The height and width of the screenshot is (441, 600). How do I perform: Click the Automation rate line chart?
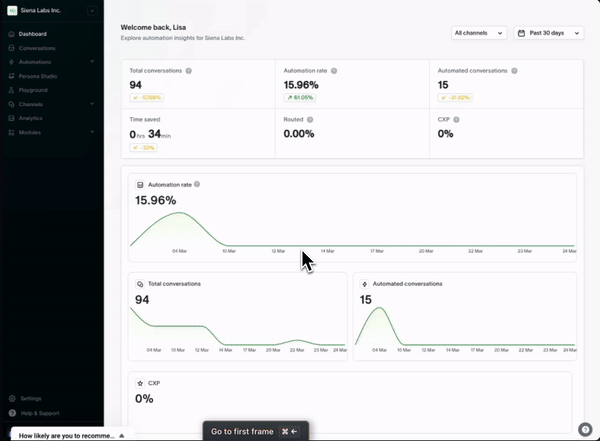pyautogui.click(x=352, y=230)
